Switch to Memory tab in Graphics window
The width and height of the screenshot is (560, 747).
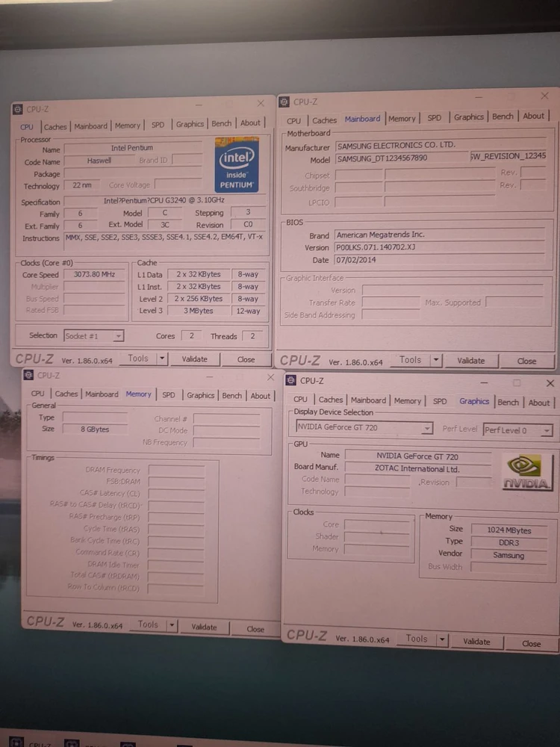click(x=407, y=400)
